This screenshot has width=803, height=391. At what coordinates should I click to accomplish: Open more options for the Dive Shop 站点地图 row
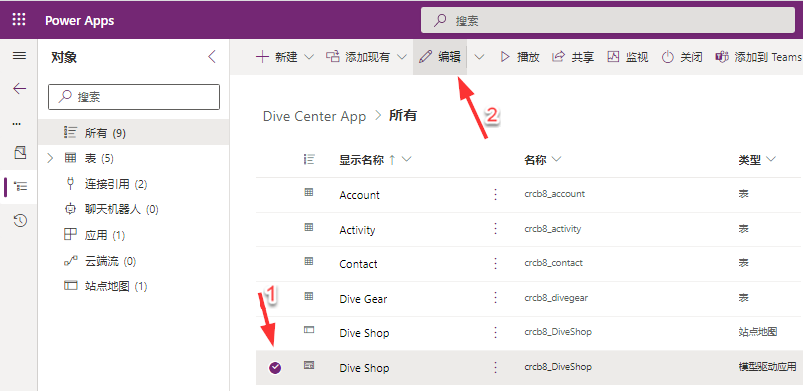495,332
